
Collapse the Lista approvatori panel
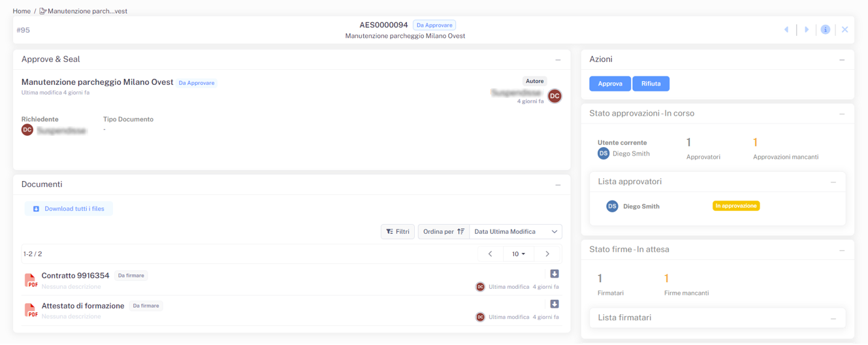coord(833,182)
